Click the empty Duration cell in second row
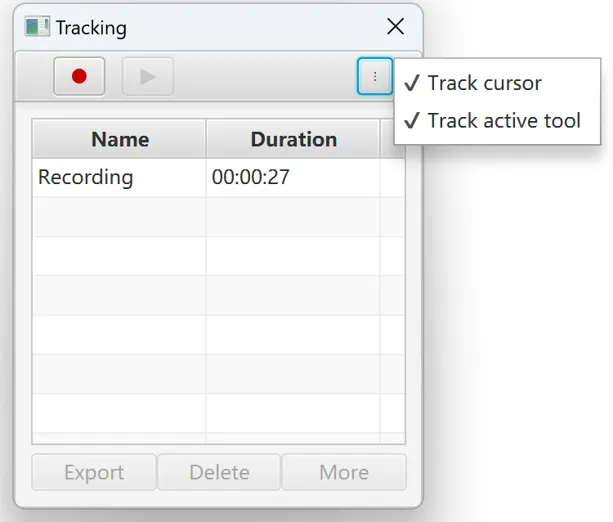The image size is (613, 522). (293, 217)
